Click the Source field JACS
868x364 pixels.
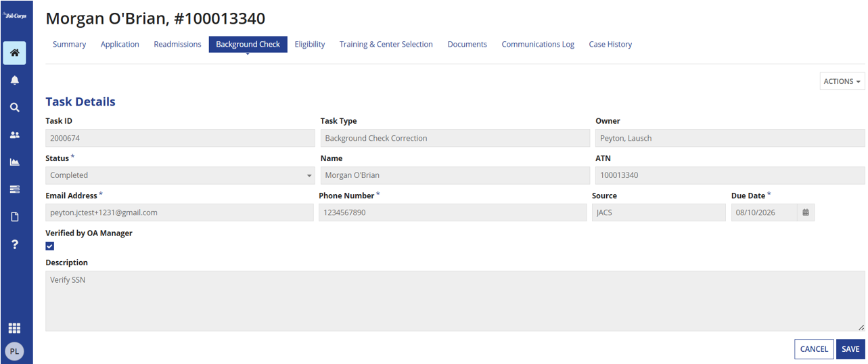659,212
